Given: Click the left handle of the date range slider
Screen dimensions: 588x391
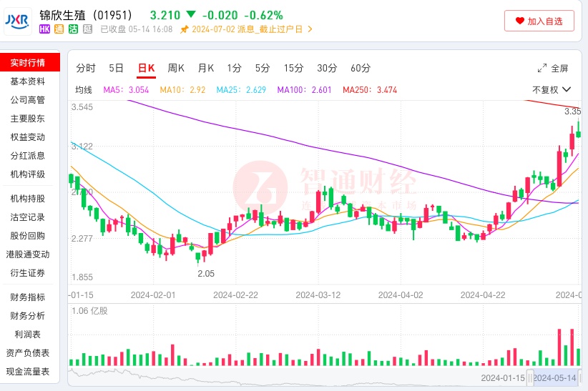Looking at the screenshot, I should pyautogui.click(x=531, y=377).
